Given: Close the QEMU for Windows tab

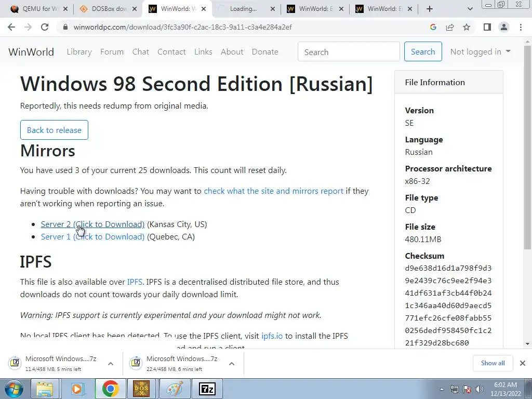Looking at the screenshot, I should [65, 9].
